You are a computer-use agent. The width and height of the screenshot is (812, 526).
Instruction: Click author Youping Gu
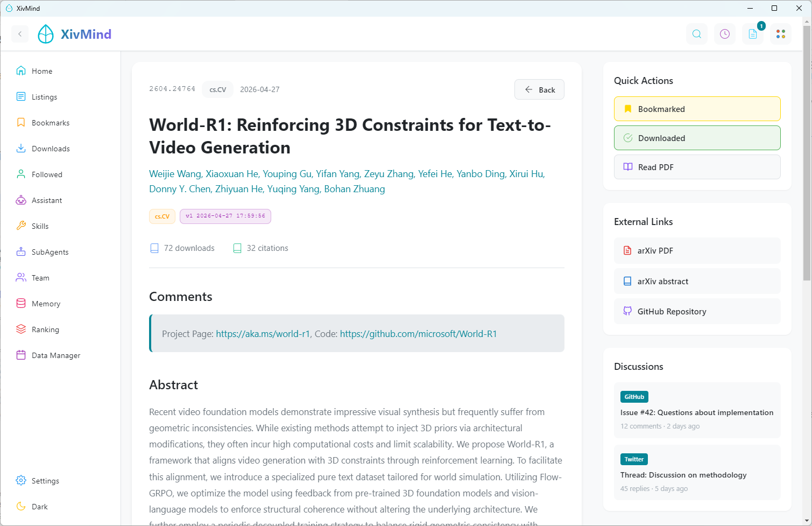pyautogui.click(x=287, y=174)
